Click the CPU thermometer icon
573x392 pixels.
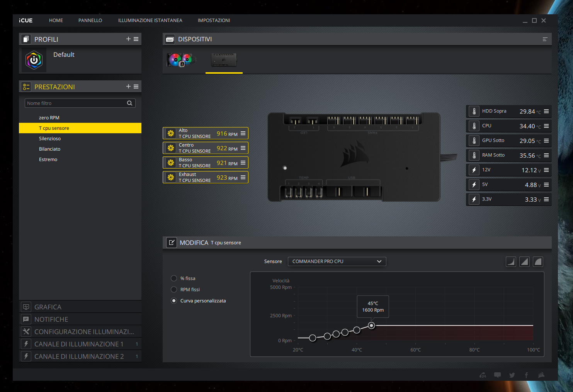(x=474, y=126)
